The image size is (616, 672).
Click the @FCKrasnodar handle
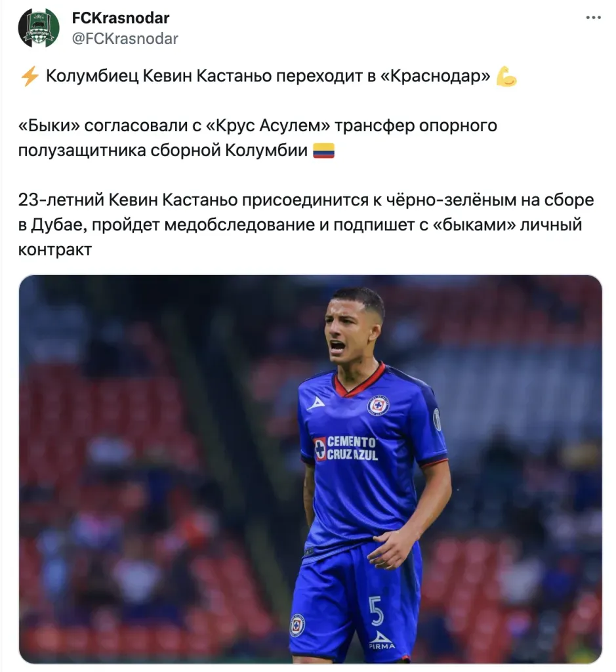(125, 39)
